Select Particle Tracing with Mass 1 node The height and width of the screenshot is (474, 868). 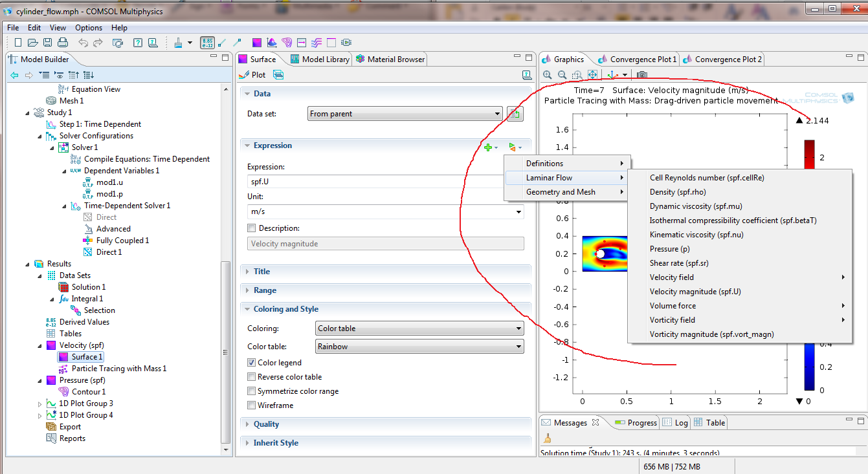118,369
